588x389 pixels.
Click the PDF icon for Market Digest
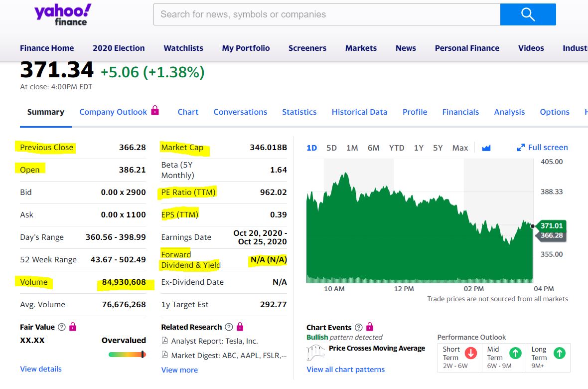[164, 355]
